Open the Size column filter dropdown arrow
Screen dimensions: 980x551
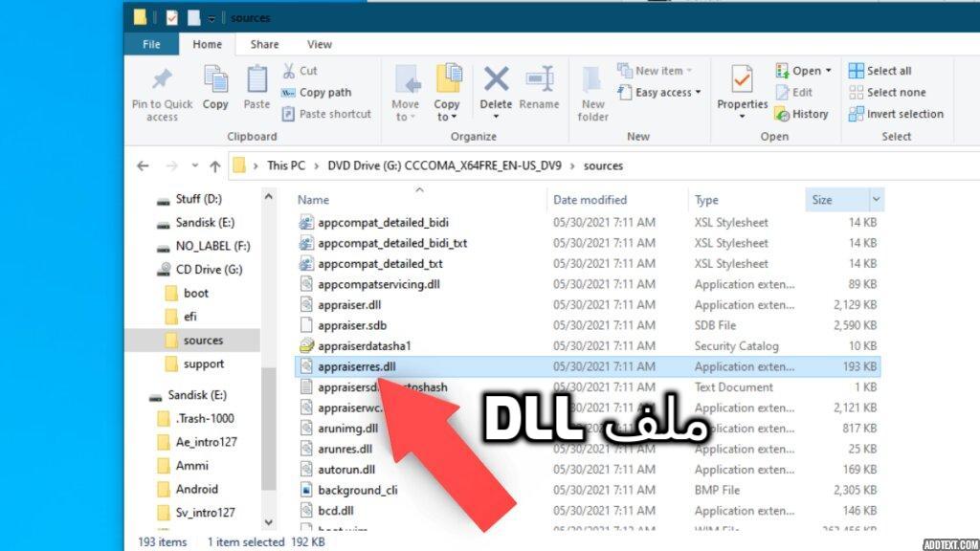[877, 200]
